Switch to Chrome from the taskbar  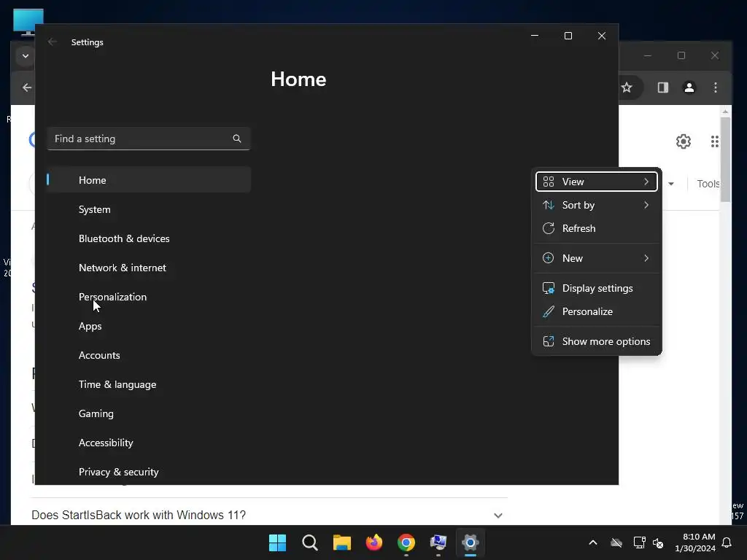(406, 542)
